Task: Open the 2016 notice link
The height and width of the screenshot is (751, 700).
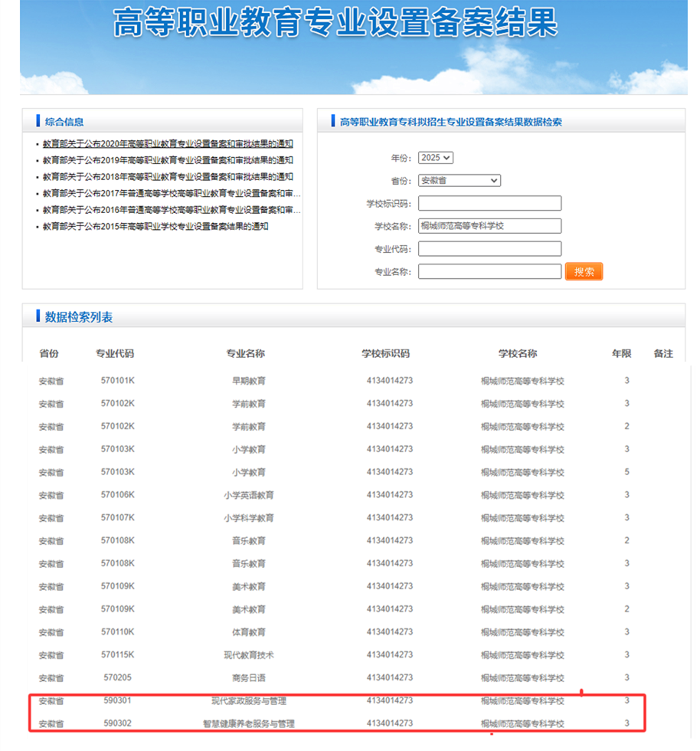Action: 172,210
